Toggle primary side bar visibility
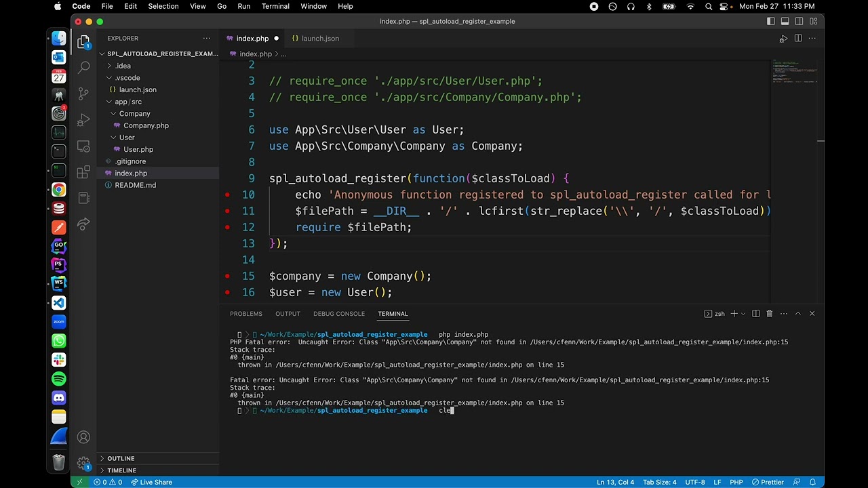The width and height of the screenshot is (868, 488). coord(771,22)
